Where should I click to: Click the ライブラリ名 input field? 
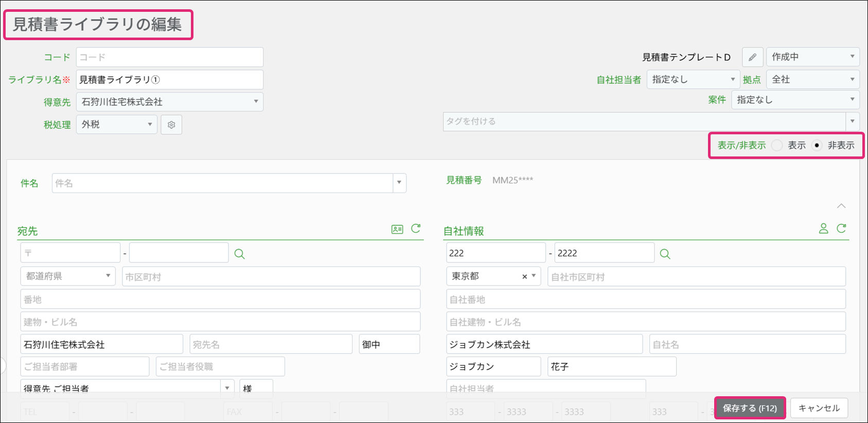169,80
